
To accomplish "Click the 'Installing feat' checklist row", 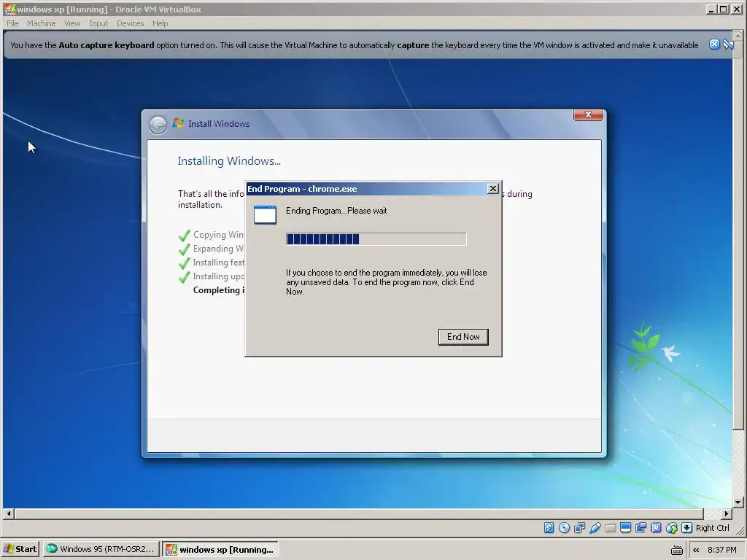I will 219,262.
